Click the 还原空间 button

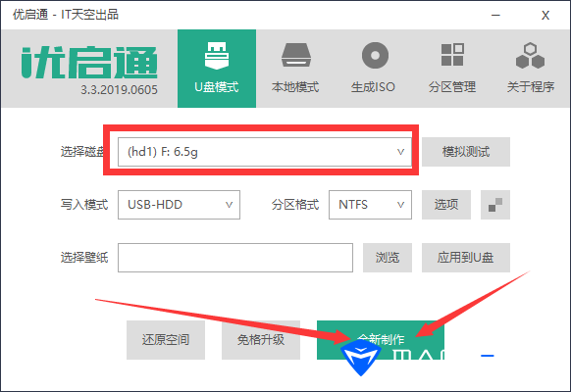click(166, 340)
